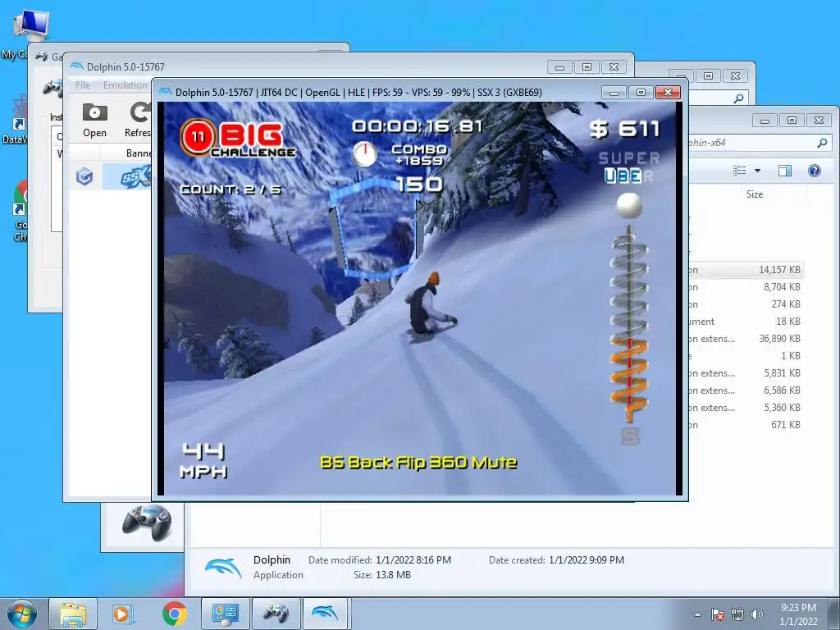
Task: Open the clock showing 9:23 PM
Action: tap(798, 614)
